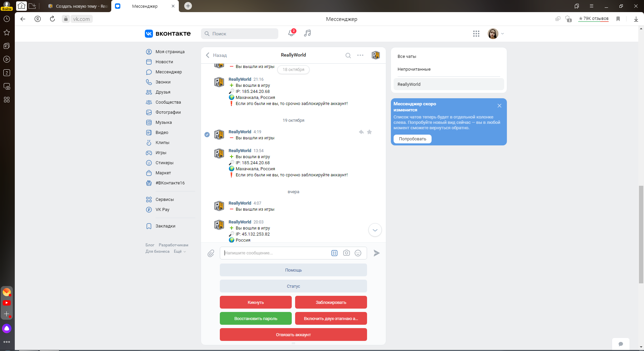
Task: Click the page vertical scrollbar thumb
Action: point(641,234)
